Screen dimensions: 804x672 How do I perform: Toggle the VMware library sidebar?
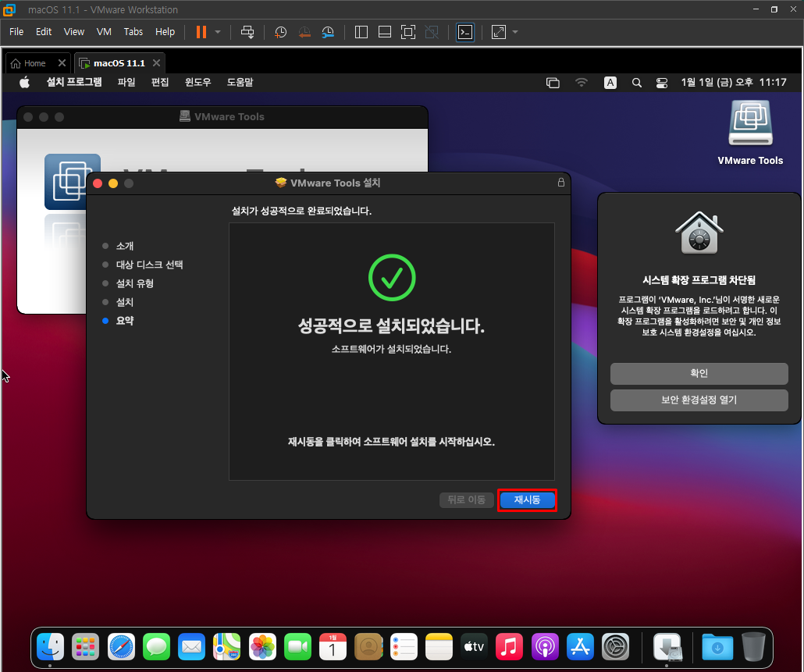pyautogui.click(x=361, y=32)
